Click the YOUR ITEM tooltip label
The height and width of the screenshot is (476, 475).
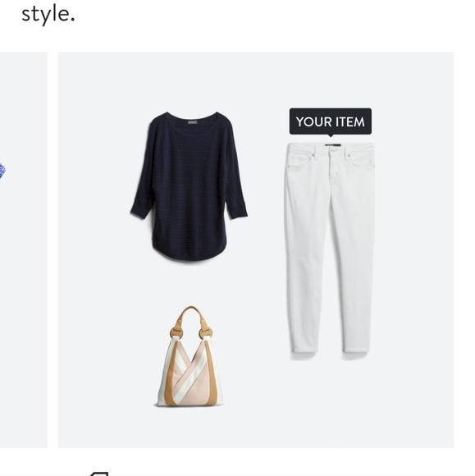(331, 121)
